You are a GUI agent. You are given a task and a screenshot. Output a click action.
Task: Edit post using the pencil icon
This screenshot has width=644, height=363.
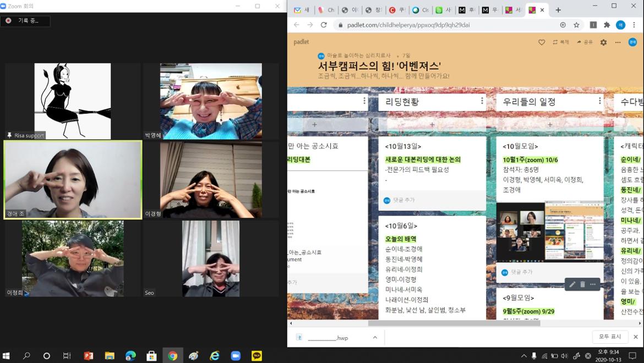point(572,284)
